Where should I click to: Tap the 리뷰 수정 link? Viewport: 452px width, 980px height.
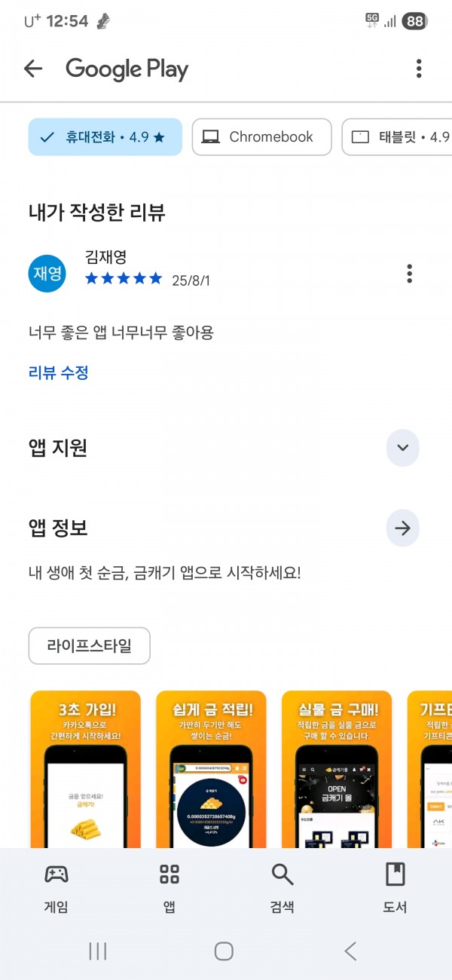click(59, 372)
